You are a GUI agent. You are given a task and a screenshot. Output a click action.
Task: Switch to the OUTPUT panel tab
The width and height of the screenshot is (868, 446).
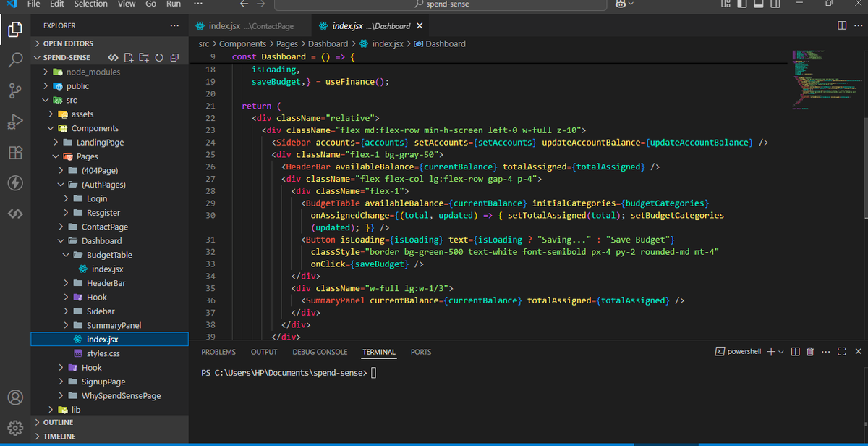pyautogui.click(x=264, y=352)
